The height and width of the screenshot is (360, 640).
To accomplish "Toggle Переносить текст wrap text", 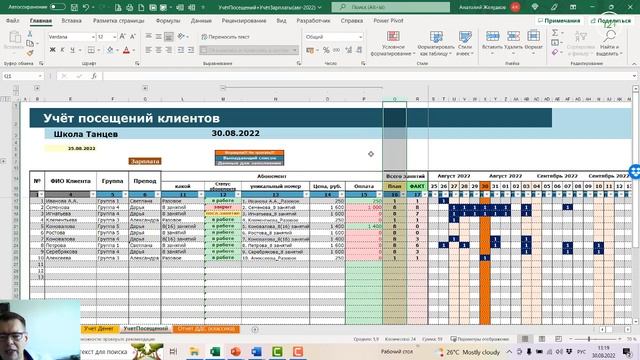I will click(225, 37).
